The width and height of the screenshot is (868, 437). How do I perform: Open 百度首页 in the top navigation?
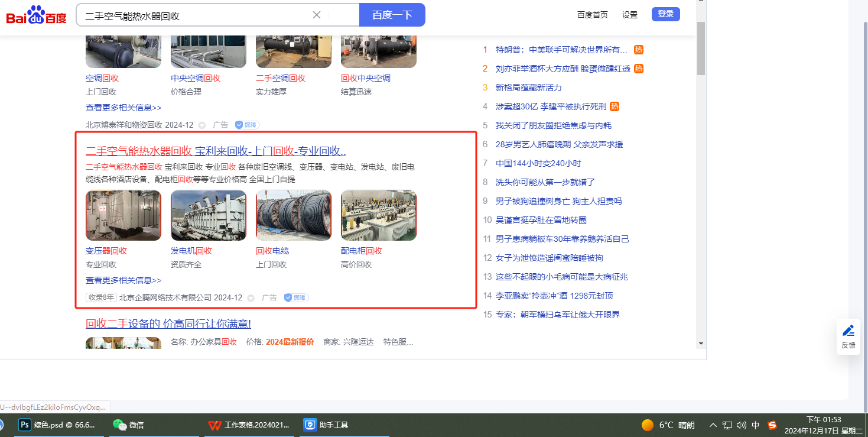[592, 14]
